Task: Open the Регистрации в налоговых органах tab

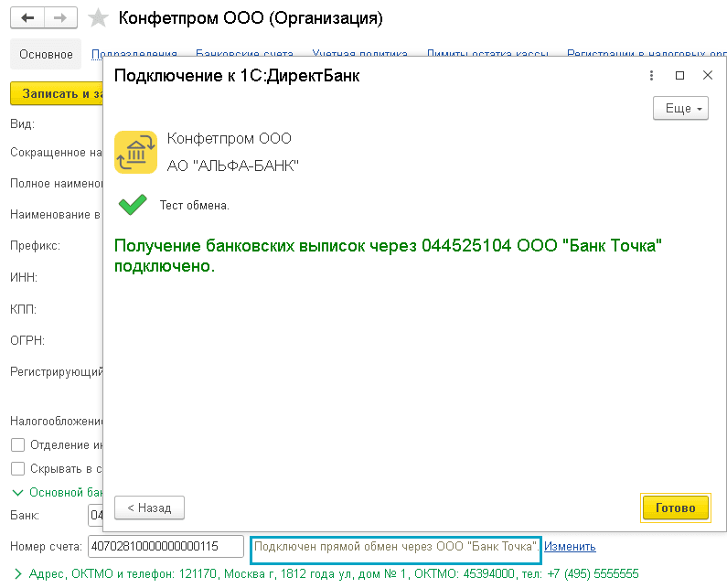Action: [647, 53]
